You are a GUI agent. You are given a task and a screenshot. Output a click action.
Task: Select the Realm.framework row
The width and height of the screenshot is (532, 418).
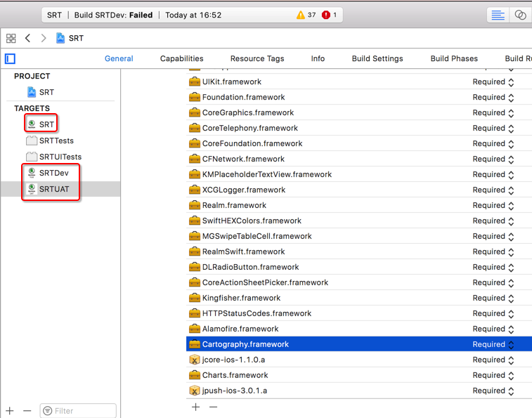coord(359,205)
